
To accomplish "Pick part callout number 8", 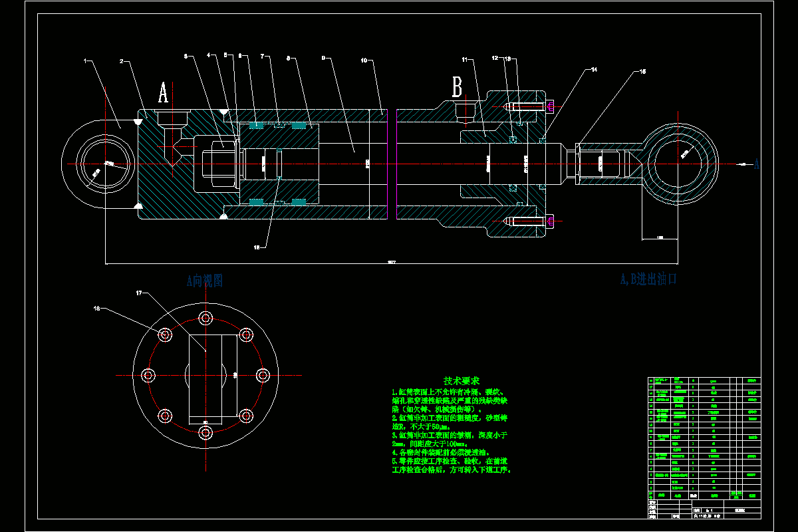I will tap(287, 59).
